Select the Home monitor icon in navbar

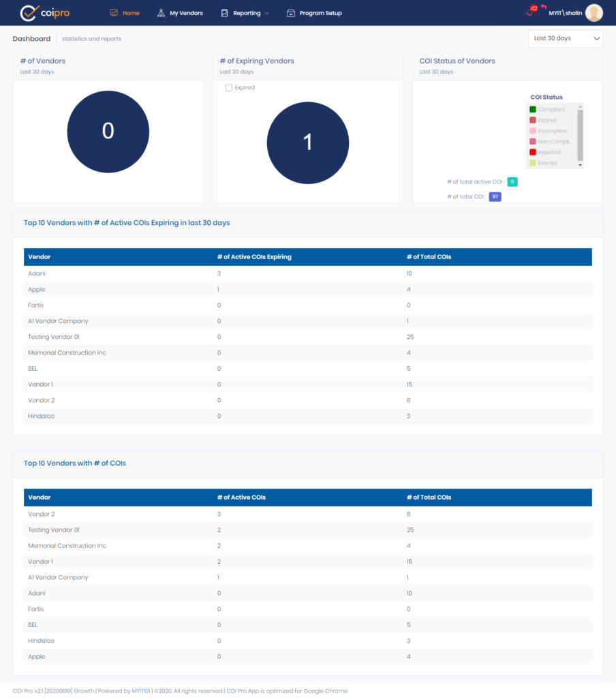[x=113, y=12]
